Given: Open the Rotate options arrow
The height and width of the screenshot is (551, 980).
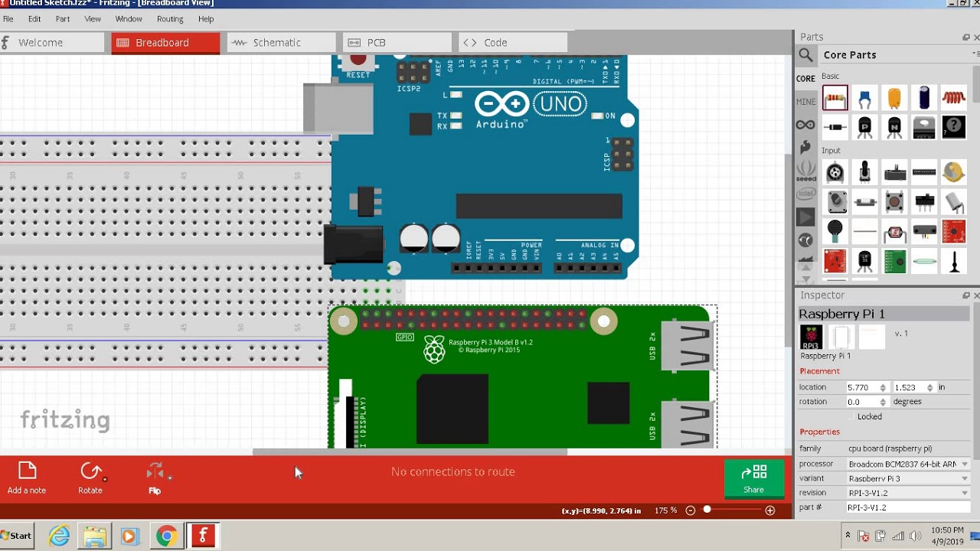Looking at the screenshot, I should pos(104,479).
